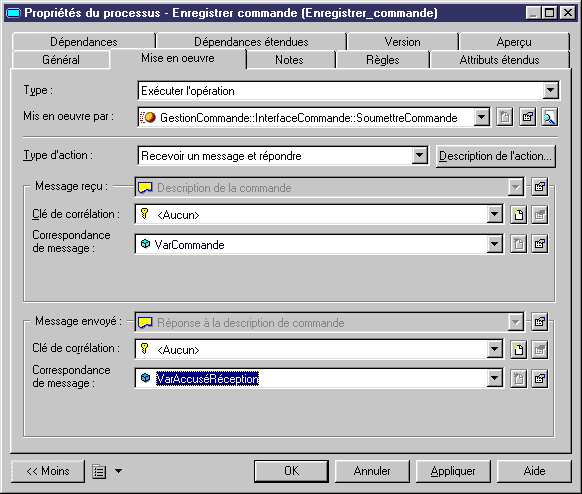Open the property sheet menu icon
The width and height of the screenshot is (582, 494).
pyautogui.click(x=99, y=471)
